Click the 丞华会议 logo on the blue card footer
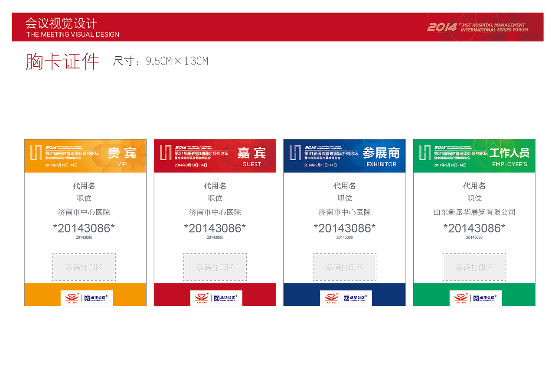Image resolution: width=555 pixels, height=392 pixels. tap(356, 298)
